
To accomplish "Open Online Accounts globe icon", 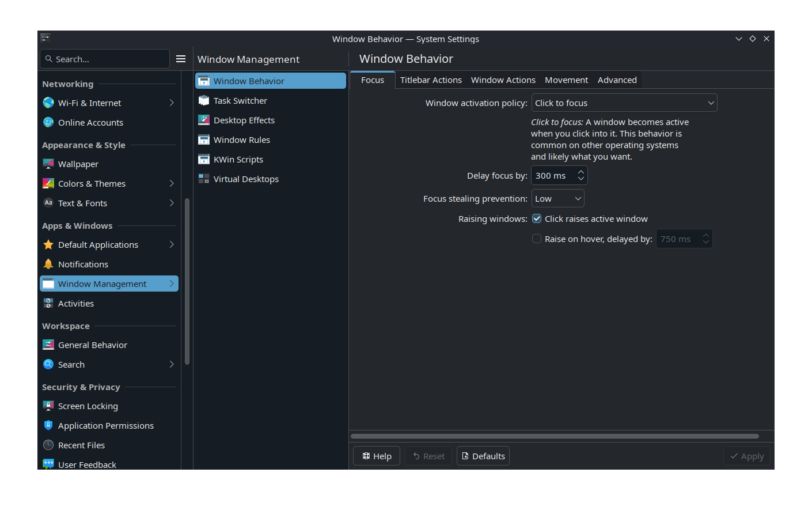I will (48, 123).
